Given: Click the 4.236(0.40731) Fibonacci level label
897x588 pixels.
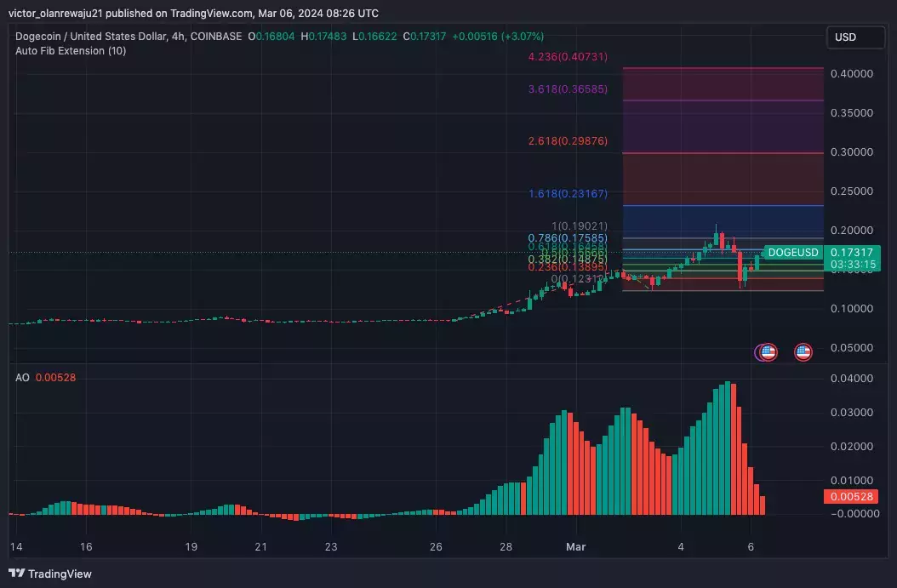Looking at the screenshot, I should click(568, 57).
